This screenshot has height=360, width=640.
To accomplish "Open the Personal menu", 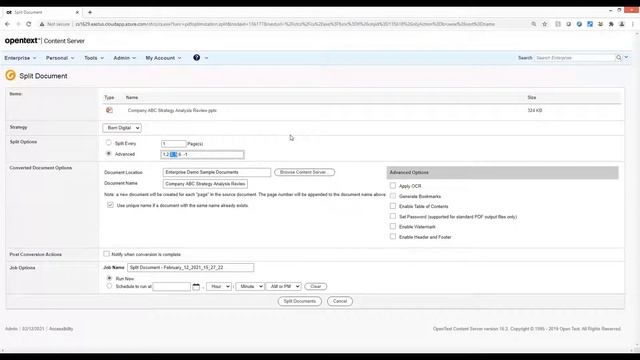I will pos(60,58).
